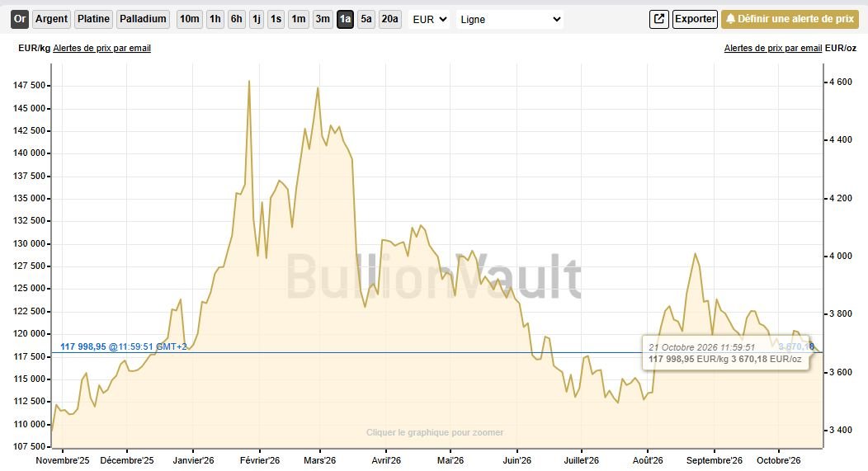Open the chart in a new window

coord(658,19)
